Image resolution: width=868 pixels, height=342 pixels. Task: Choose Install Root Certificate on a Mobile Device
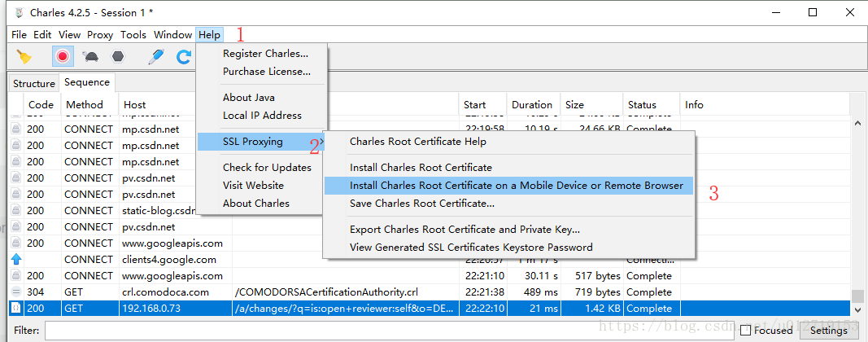click(x=508, y=186)
